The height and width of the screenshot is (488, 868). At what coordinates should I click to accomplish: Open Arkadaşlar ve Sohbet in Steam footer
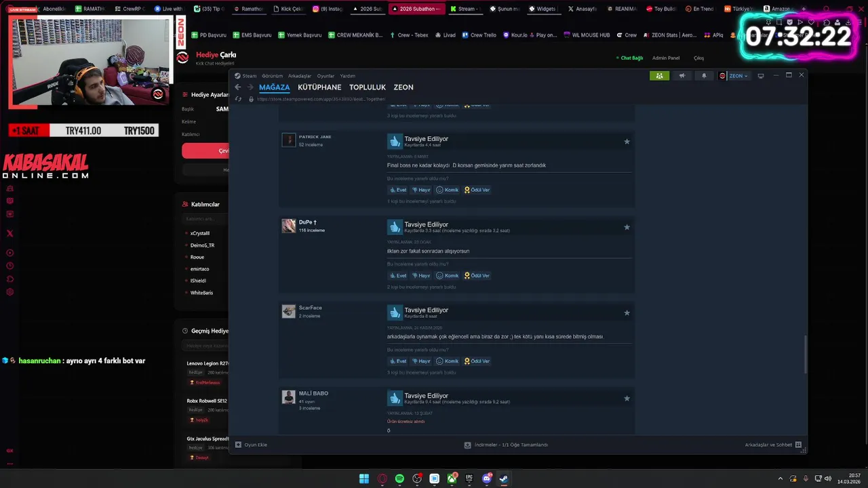pos(773,445)
